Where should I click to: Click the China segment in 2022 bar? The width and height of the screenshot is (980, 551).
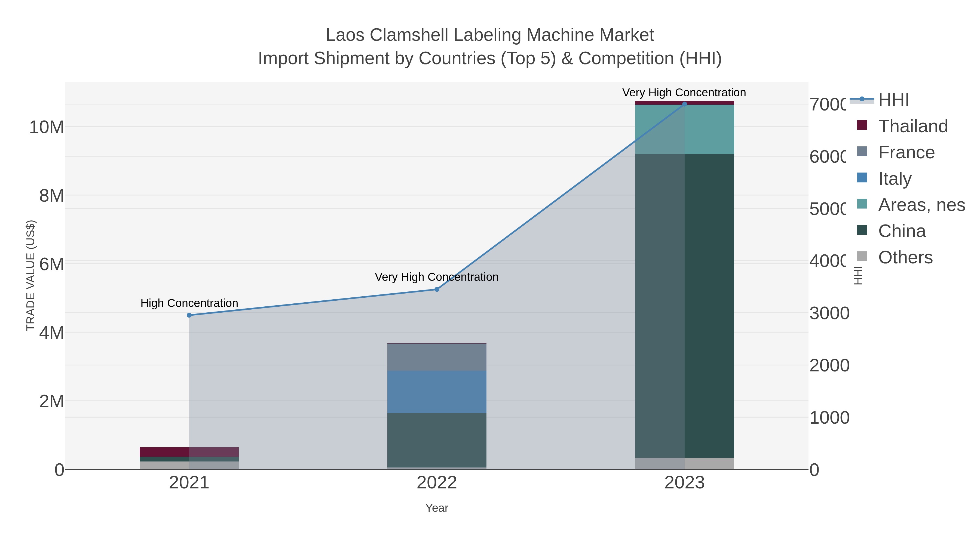tap(437, 440)
